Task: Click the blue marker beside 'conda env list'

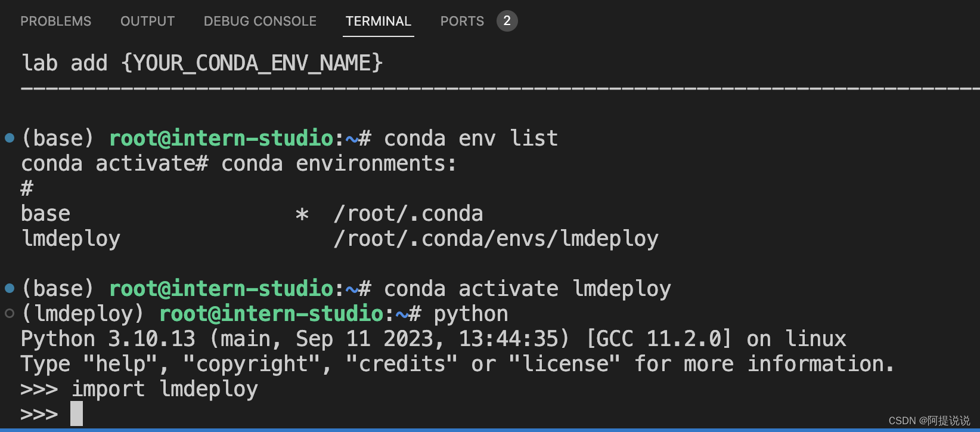Action: pyautogui.click(x=10, y=138)
